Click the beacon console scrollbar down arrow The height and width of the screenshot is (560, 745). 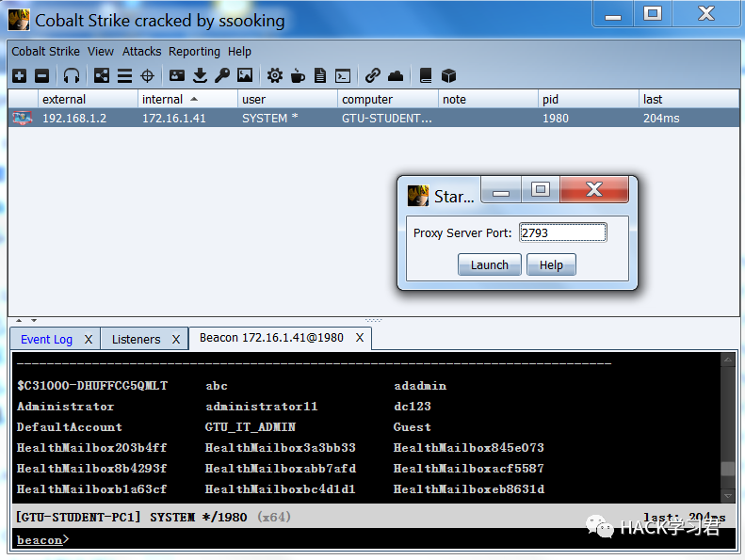[727, 495]
